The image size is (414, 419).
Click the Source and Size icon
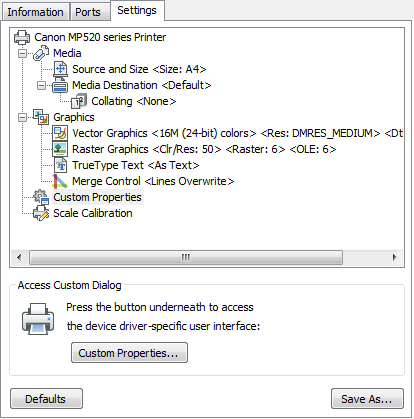tap(60, 69)
